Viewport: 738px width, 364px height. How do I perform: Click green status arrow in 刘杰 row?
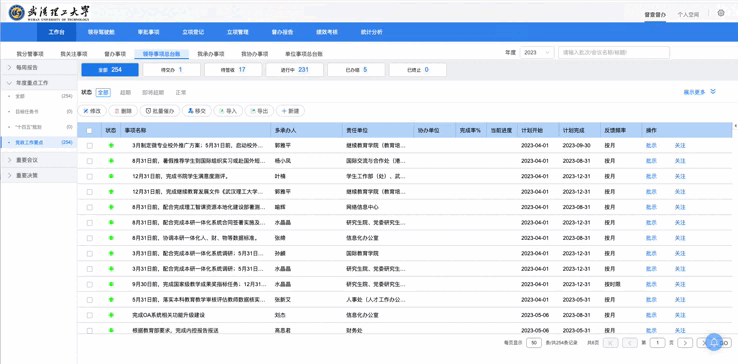111,315
